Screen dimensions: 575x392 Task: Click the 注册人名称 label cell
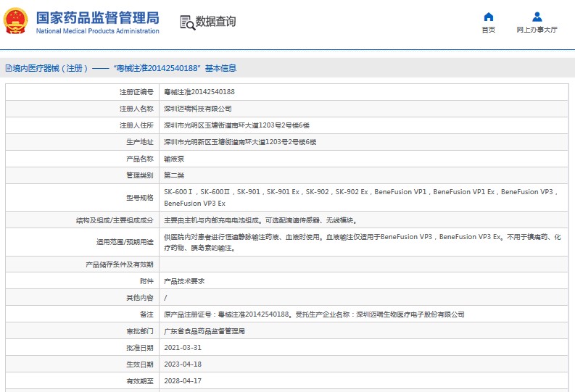point(83,109)
